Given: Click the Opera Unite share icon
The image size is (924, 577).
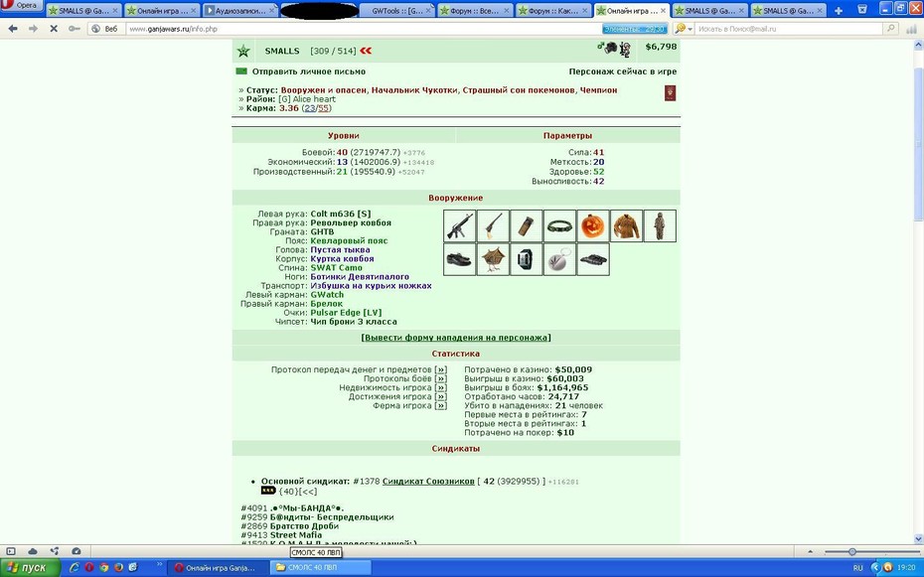Looking at the screenshot, I should [55, 551].
